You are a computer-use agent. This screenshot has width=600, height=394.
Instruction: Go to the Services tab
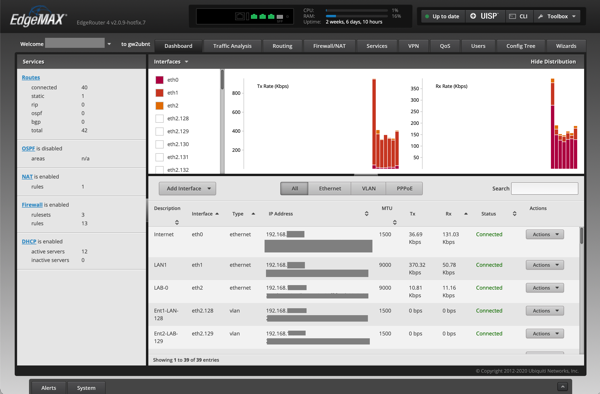tap(377, 46)
